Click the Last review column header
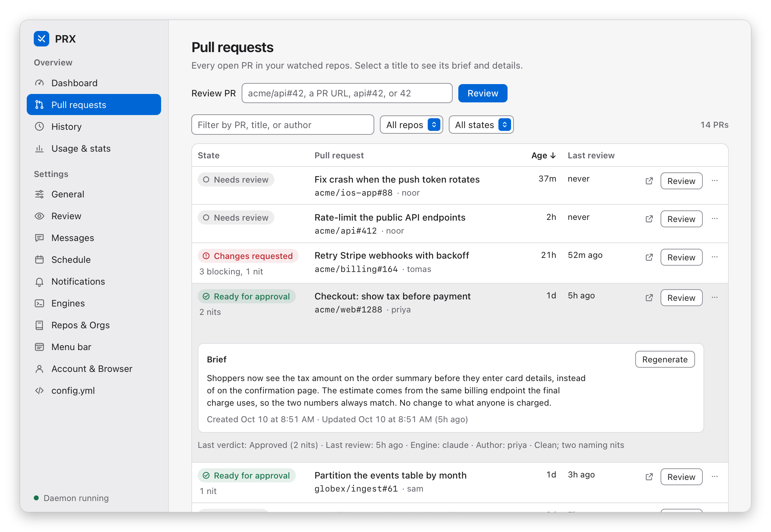 coord(591,156)
